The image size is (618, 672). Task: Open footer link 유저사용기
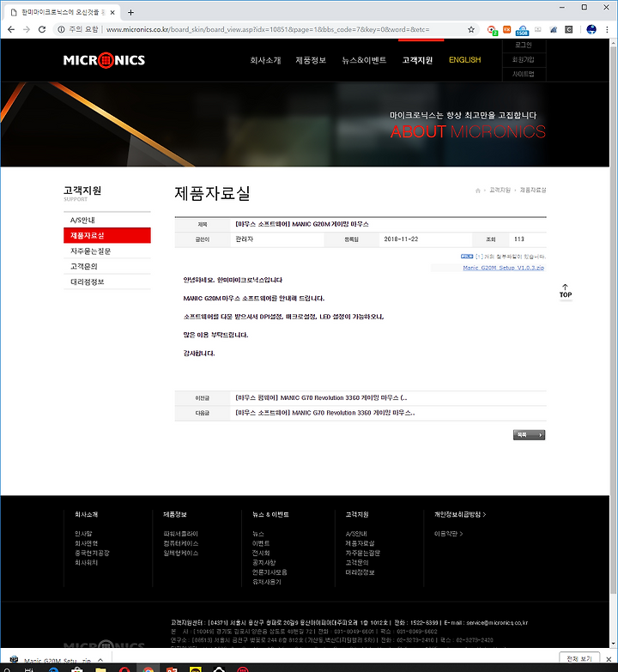tap(267, 582)
